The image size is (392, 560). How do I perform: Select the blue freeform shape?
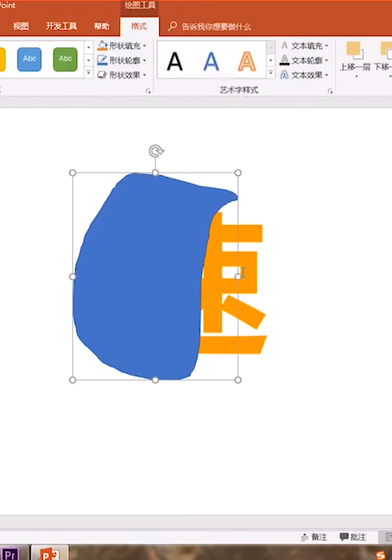[143, 278]
